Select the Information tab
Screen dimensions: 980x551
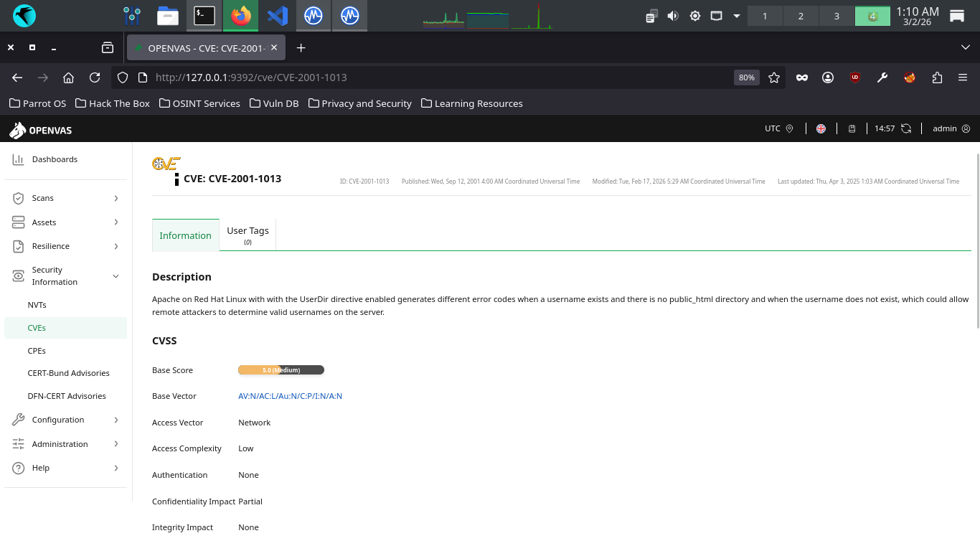click(x=185, y=235)
